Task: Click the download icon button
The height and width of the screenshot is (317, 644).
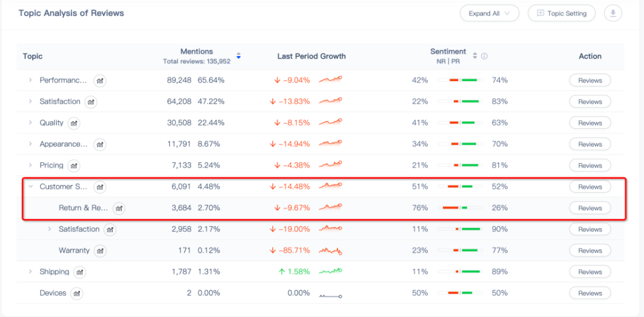Action: coord(613,13)
